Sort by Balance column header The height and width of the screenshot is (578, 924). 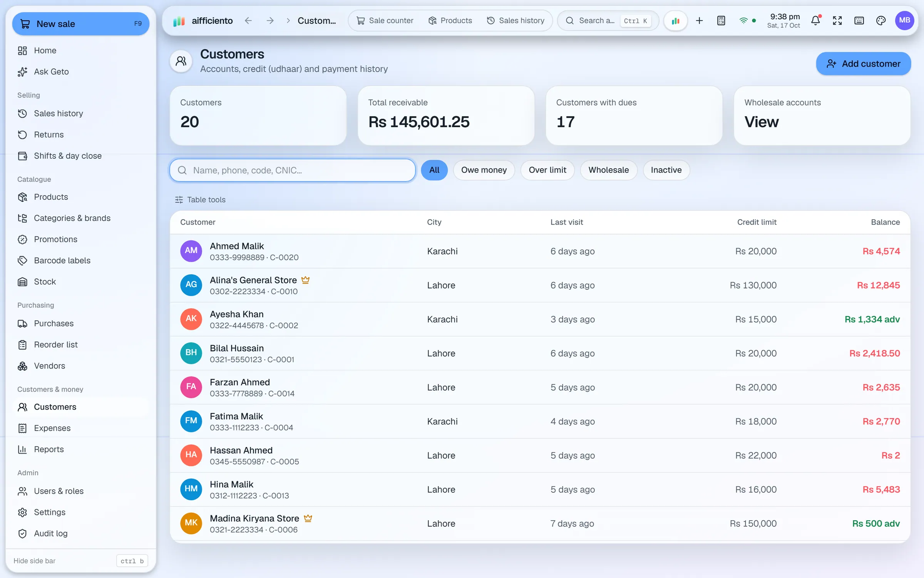click(885, 222)
